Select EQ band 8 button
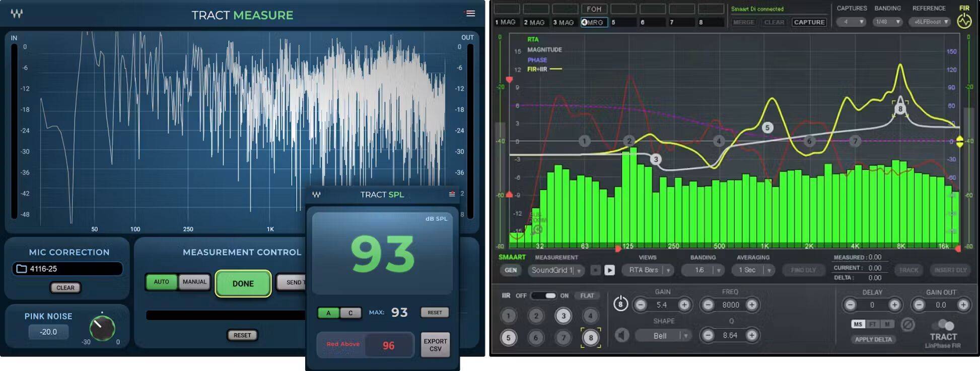980x371 pixels. tap(591, 338)
